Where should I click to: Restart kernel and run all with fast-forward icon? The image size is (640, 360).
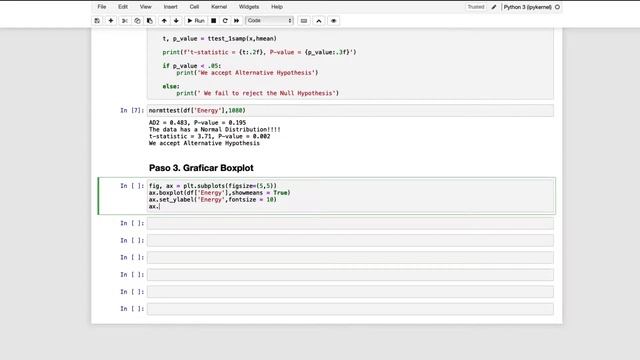click(236, 21)
